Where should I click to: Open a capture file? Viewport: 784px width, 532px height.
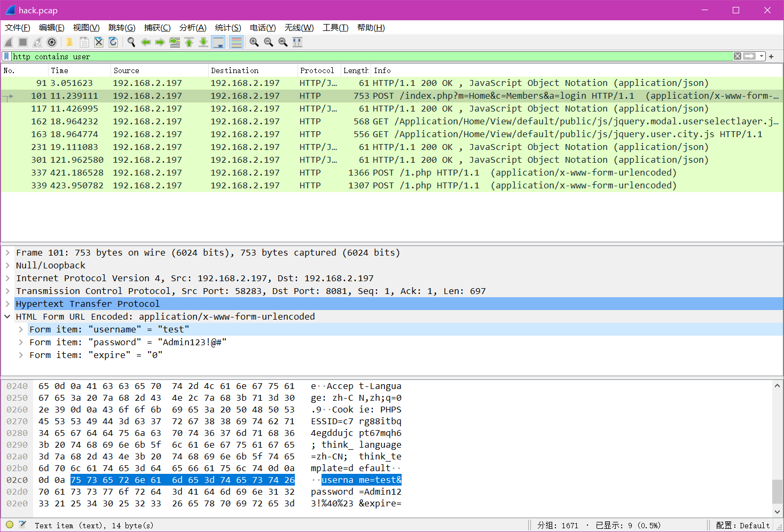[x=69, y=42]
